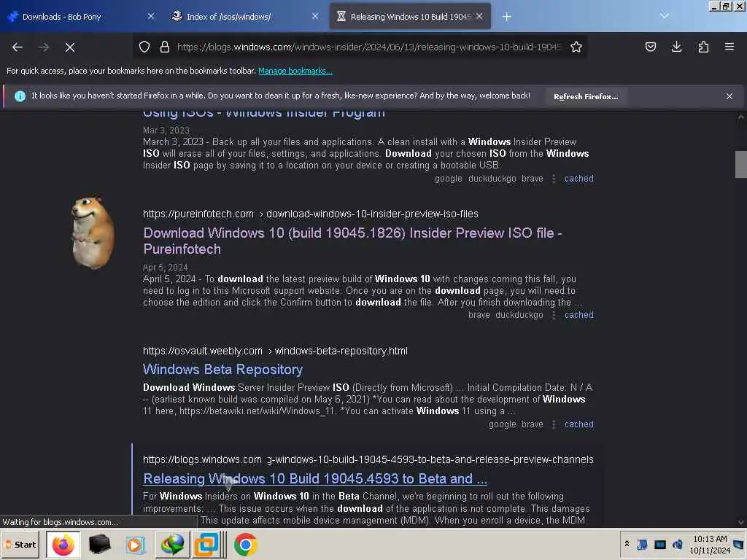Screen dimensions: 747x560
Task: Click brave source under Pureinfotech result
Action: click(x=479, y=315)
